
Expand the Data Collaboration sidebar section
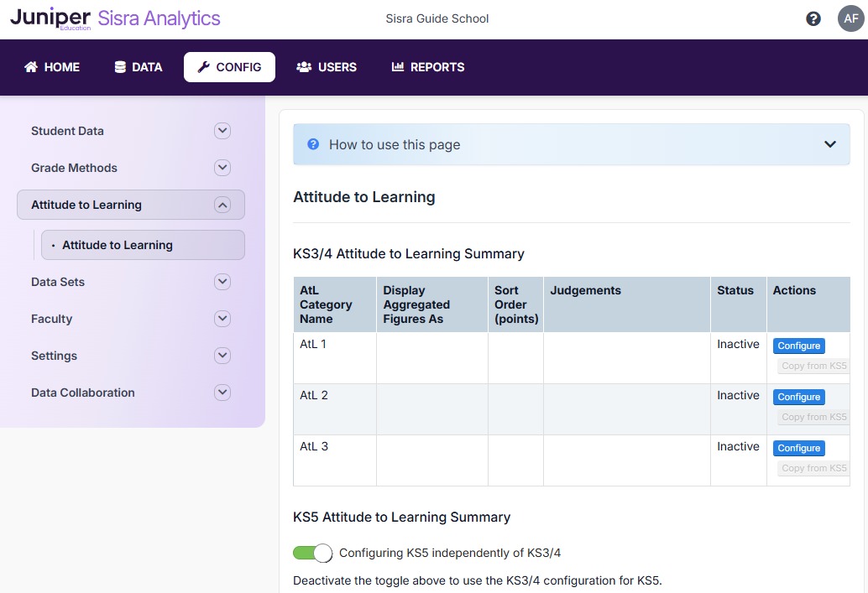222,393
